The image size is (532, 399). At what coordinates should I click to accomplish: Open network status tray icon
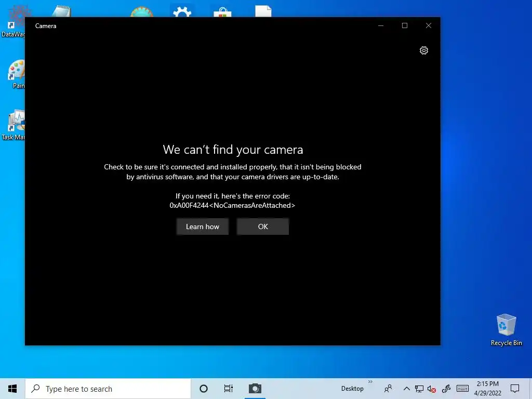[419, 389]
